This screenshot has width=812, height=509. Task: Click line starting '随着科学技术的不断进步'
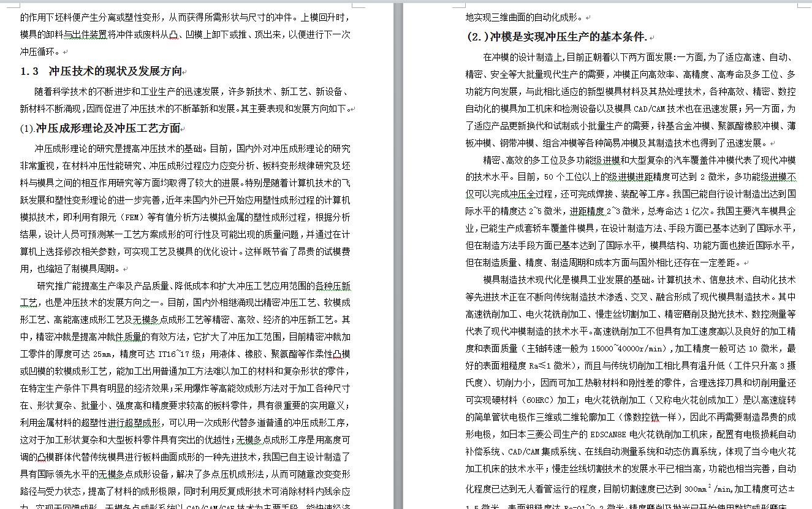point(192,92)
